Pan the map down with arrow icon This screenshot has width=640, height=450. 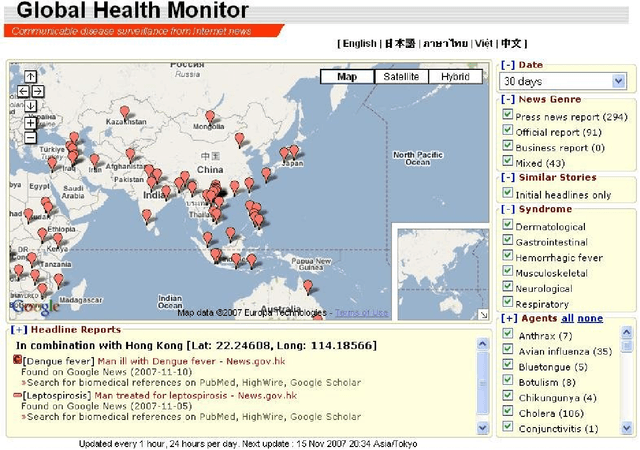point(30,106)
